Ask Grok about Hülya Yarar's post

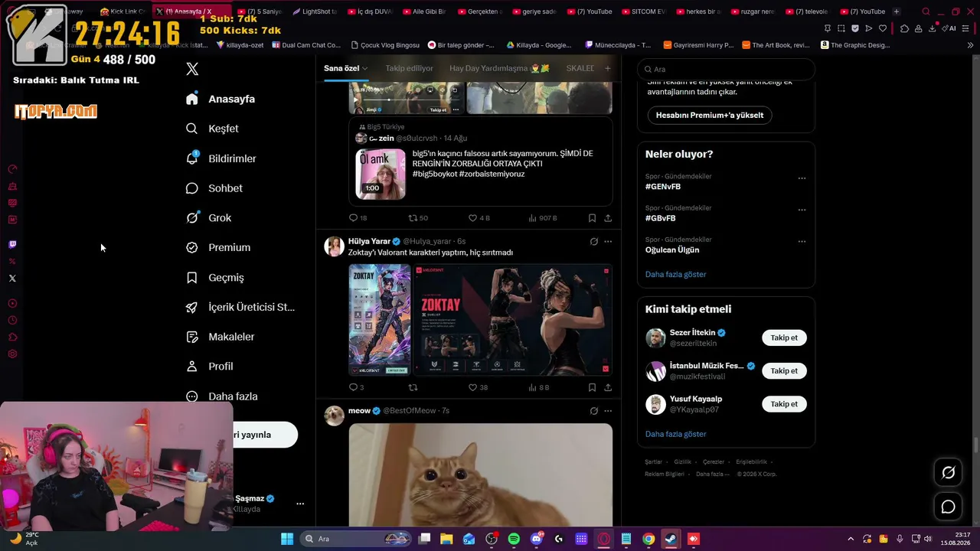click(x=593, y=241)
